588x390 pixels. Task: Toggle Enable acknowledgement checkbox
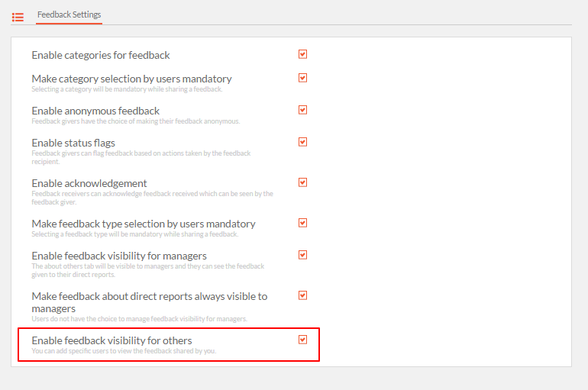pos(302,182)
